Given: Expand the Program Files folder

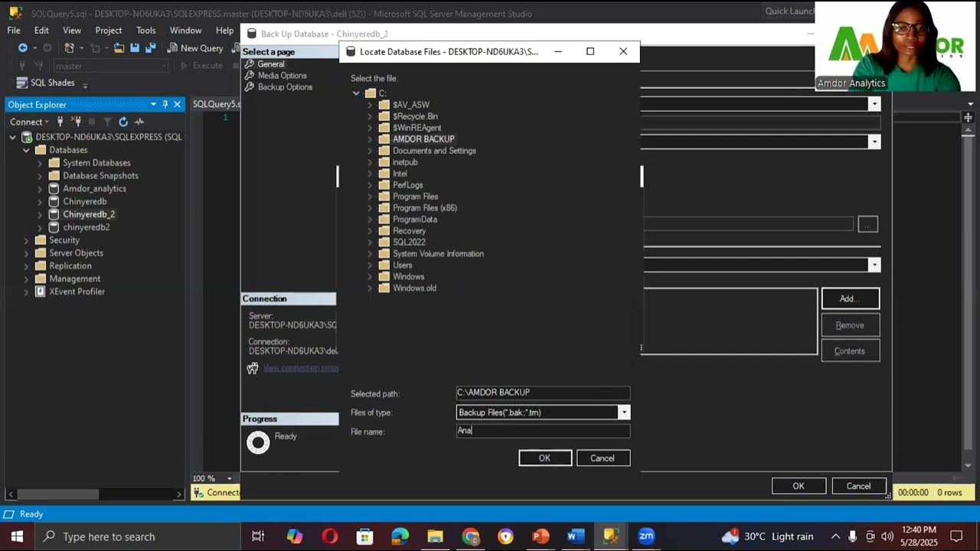Looking at the screenshot, I should click(x=370, y=197).
